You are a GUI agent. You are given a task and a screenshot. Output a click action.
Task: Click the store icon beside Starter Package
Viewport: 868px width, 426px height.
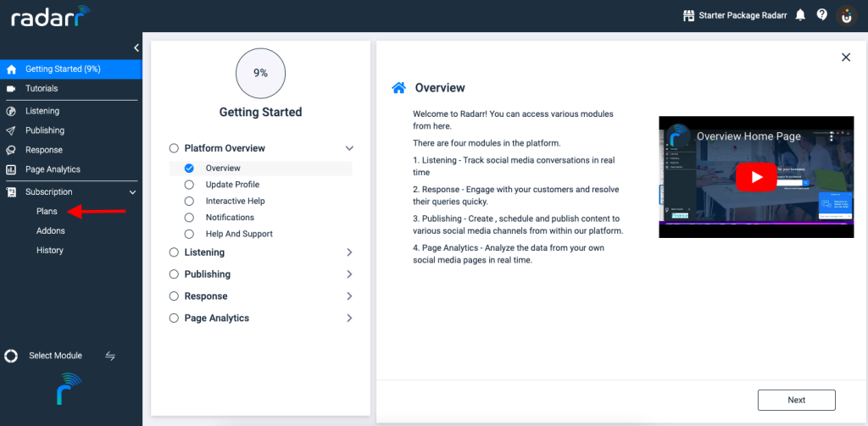coord(689,15)
